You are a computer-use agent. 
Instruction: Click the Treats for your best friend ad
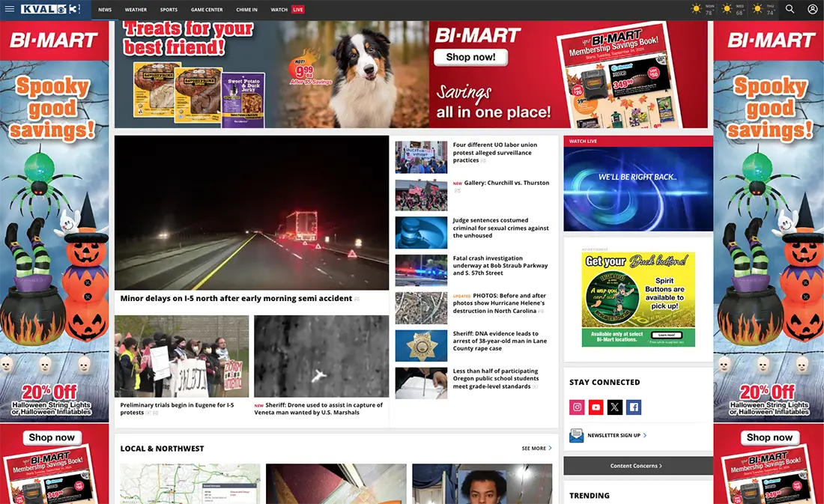(272, 74)
